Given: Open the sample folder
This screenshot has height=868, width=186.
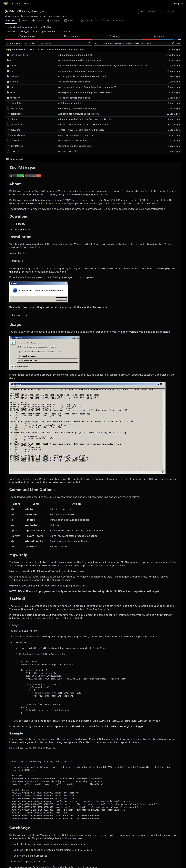Looking at the screenshot, I should (14, 82).
